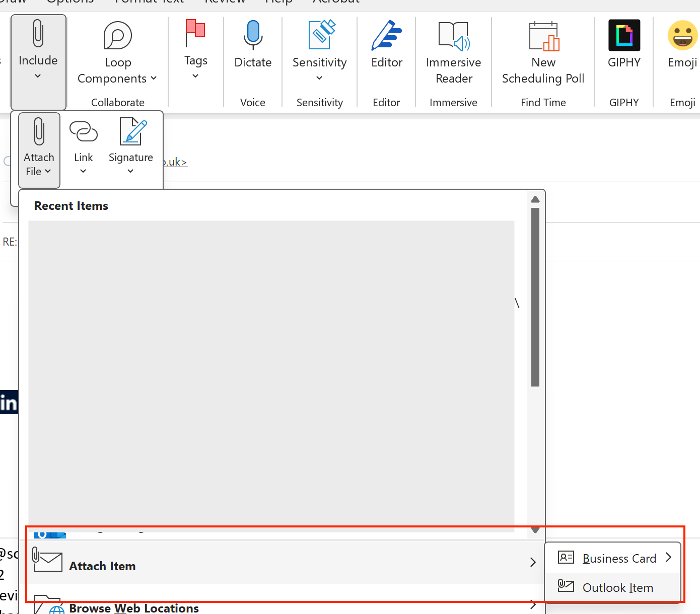The image size is (700, 614).
Task: Switch to the Review ribbon tab
Action: [x=225, y=3]
